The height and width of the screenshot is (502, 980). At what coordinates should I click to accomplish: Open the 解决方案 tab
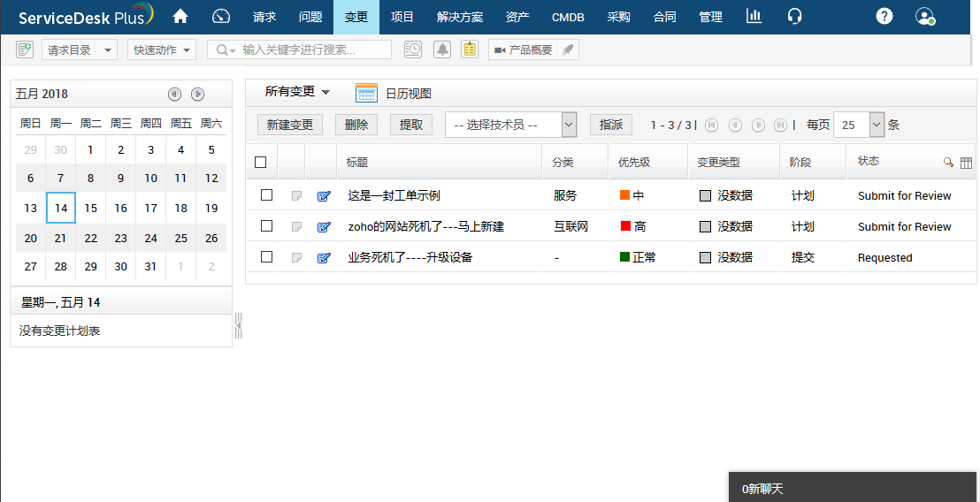460,17
